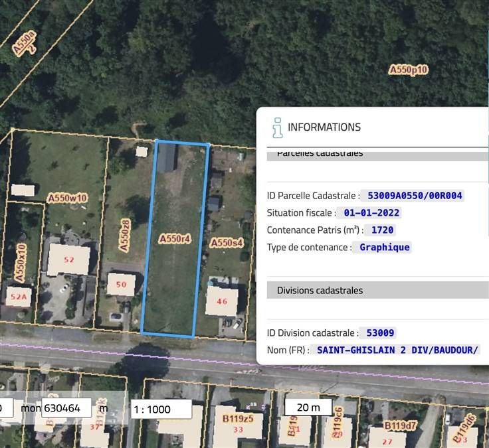Select the parcel ID value 53009A0550/00R004
This screenshot has height=448, width=489.
pos(414,196)
